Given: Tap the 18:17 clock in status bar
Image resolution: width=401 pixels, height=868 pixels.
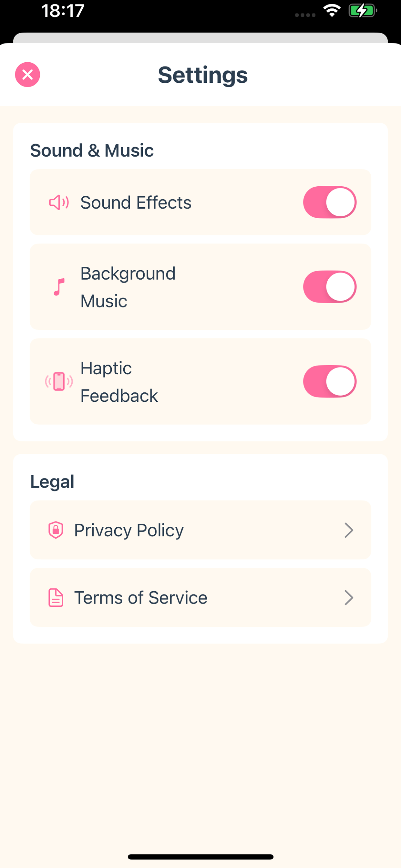Looking at the screenshot, I should coord(63,11).
